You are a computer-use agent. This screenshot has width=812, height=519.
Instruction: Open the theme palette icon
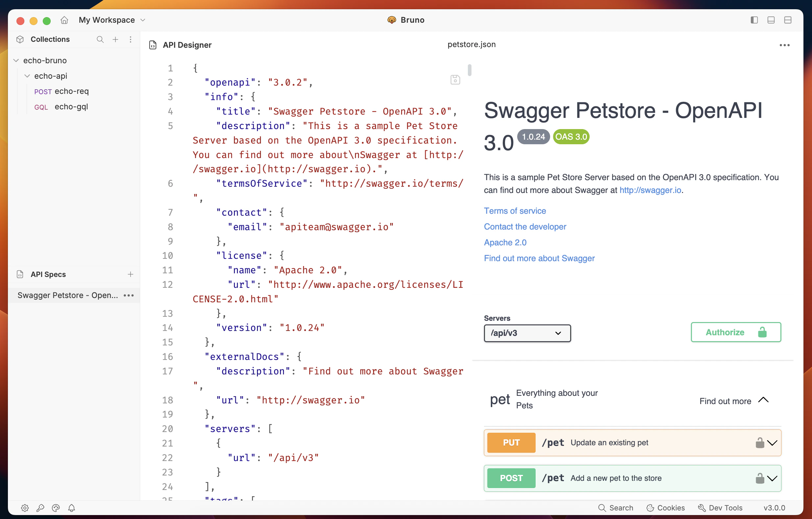click(x=56, y=508)
